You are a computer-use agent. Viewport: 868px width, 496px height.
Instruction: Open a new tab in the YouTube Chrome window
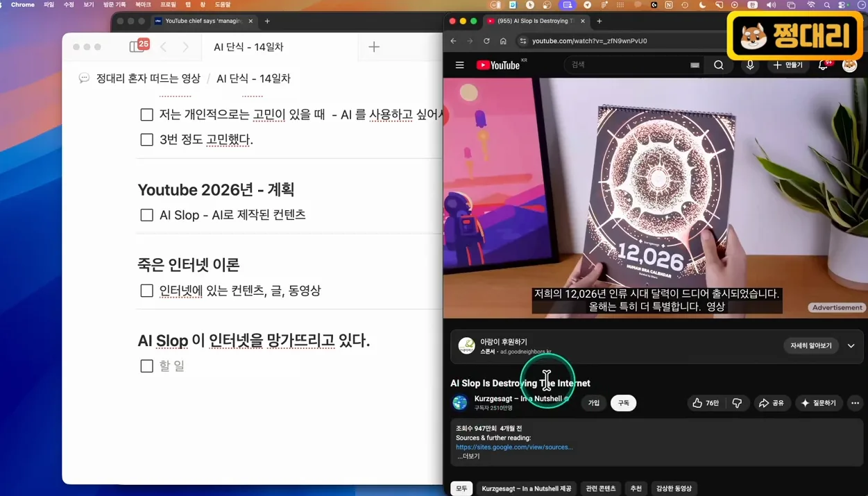(599, 22)
